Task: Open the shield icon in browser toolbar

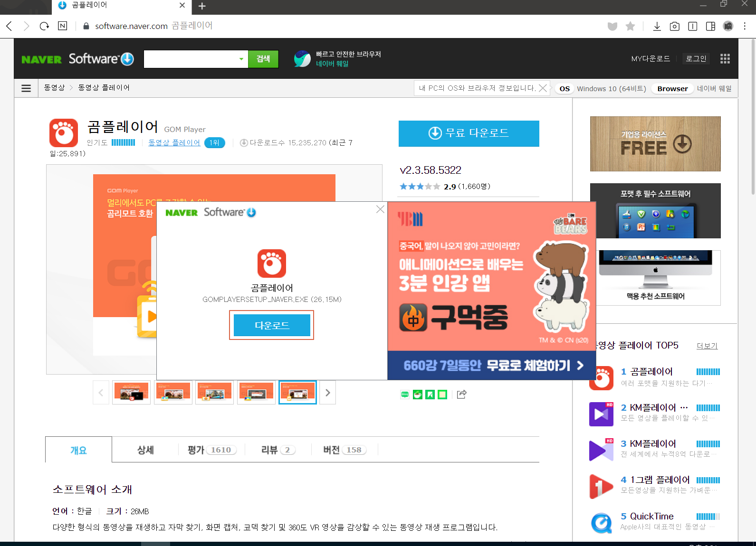Action: (612, 26)
